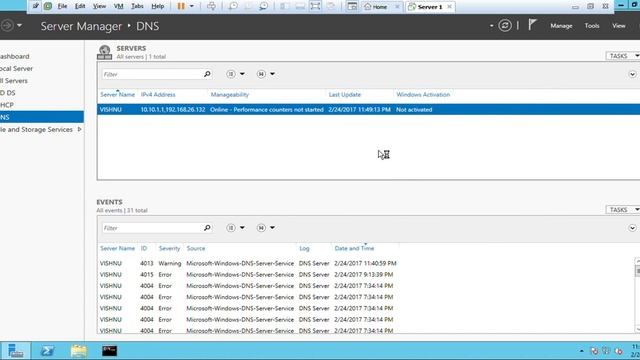Click the VMware pause VM button
640x360 pixels.
(181, 6)
